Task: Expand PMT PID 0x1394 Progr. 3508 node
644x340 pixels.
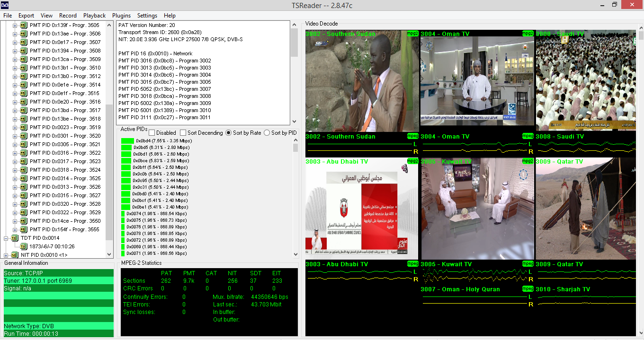Action: pos(15,51)
